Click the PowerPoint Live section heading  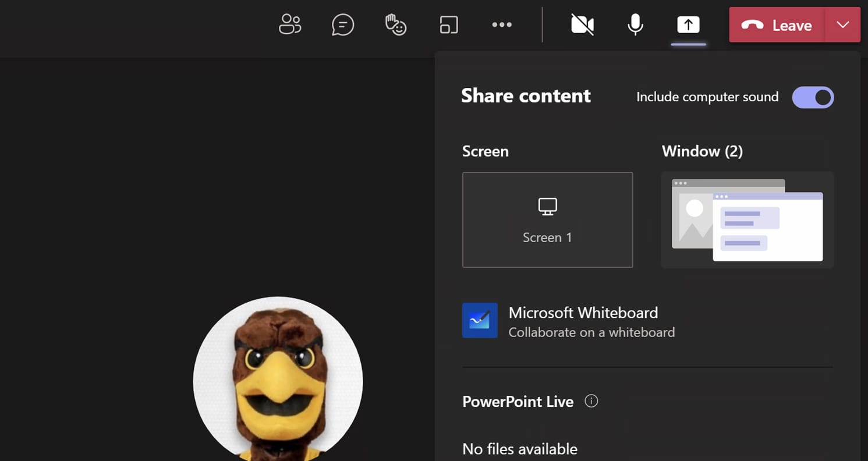click(518, 402)
